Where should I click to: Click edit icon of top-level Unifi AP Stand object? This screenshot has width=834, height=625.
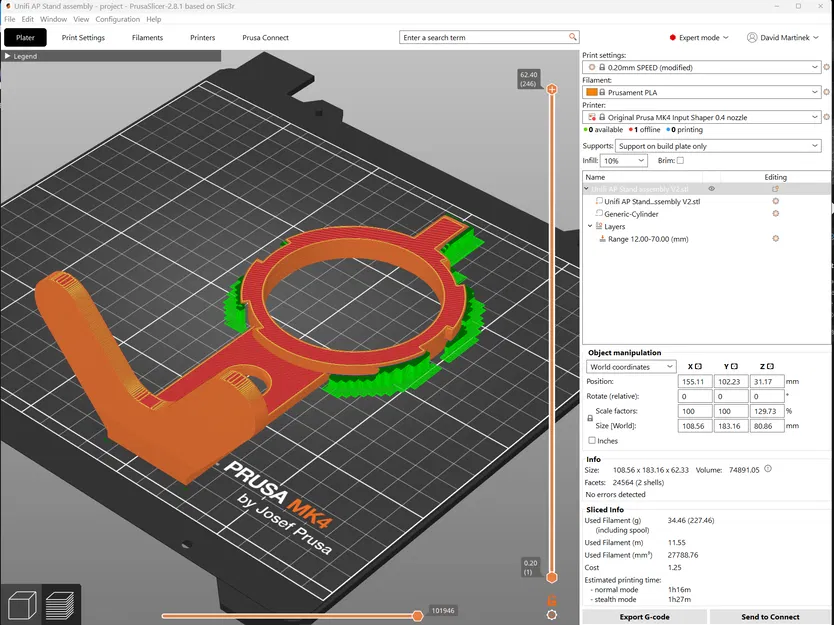pyautogui.click(x=775, y=189)
